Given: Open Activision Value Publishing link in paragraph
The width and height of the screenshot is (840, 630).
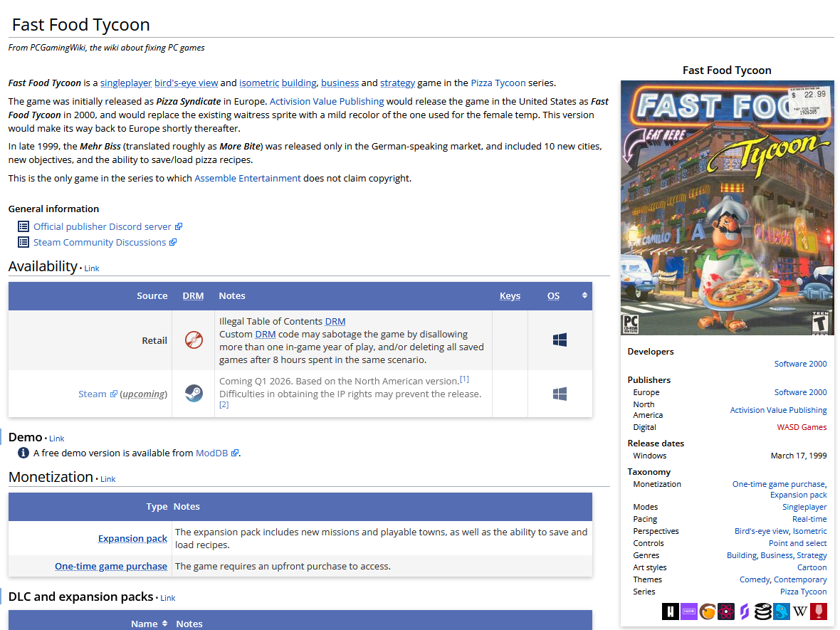Looking at the screenshot, I should tap(327, 101).
